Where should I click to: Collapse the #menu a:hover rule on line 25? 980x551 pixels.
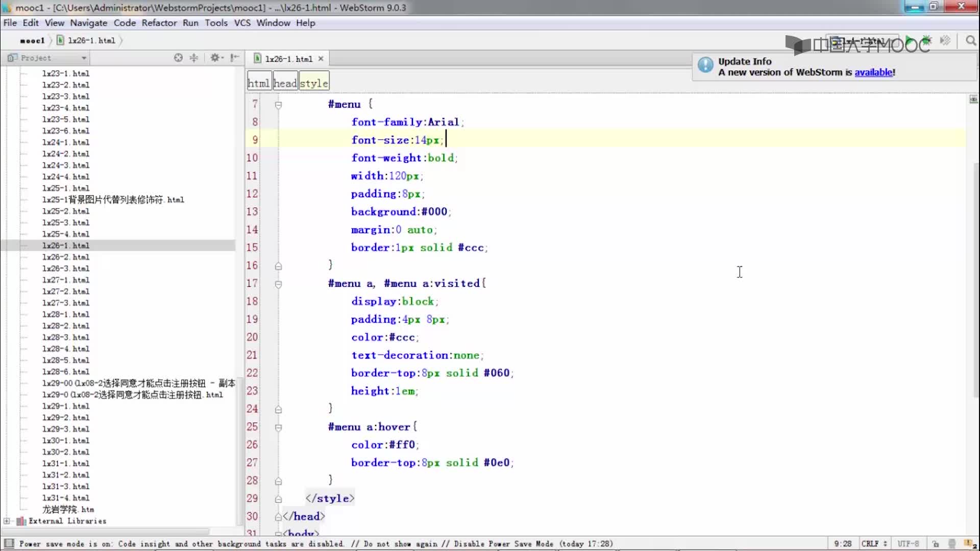pos(278,428)
